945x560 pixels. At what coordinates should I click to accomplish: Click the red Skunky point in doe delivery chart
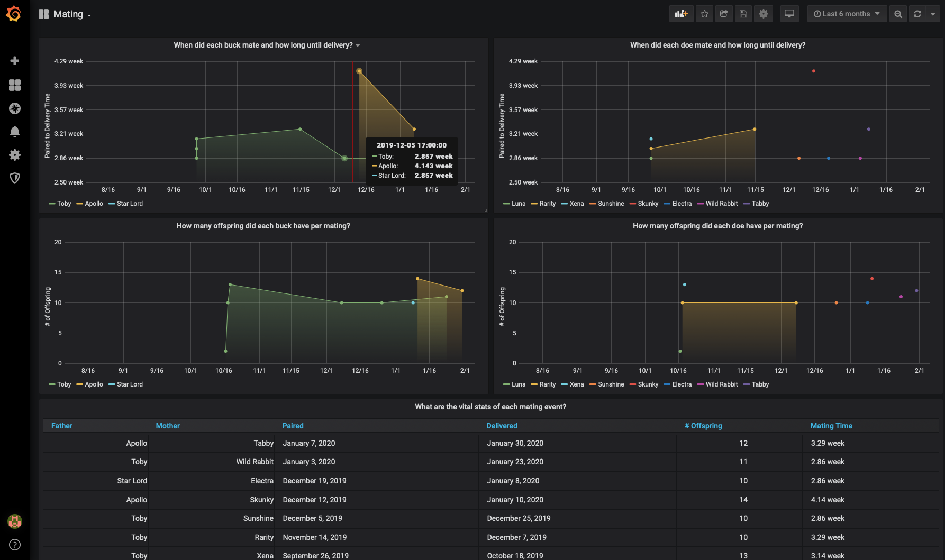pos(814,71)
